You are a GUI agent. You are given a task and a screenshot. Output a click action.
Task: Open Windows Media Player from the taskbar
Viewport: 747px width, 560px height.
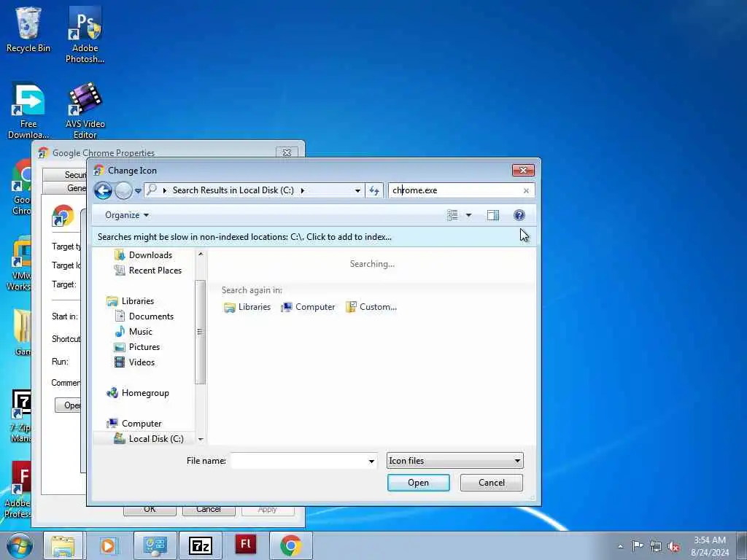[x=109, y=545]
